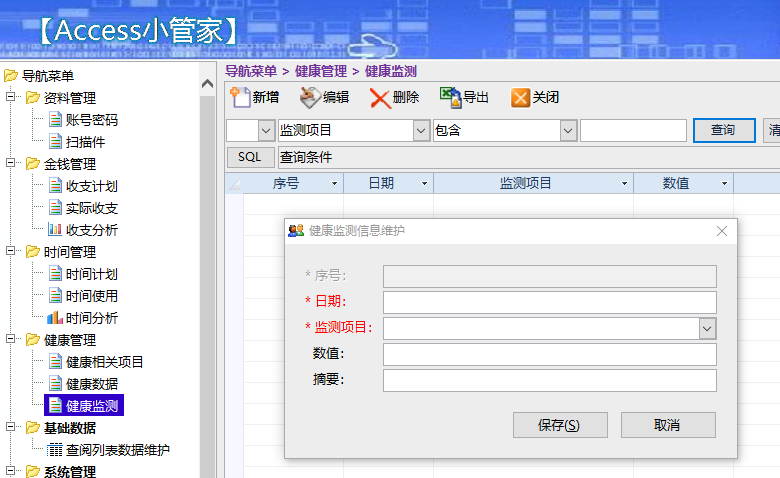Viewport: 780px width, 478px height.
Task: Click the document icon beside 时间计划
Action: 56,274
